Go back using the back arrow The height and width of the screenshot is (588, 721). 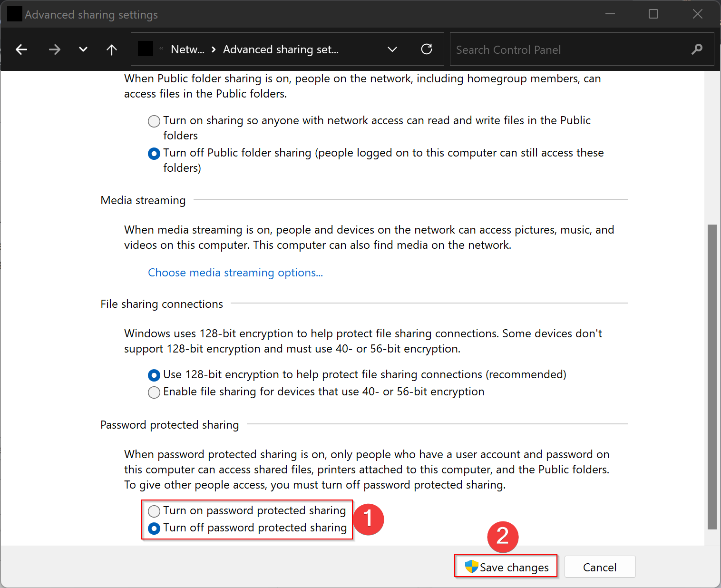pyautogui.click(x=21, y=49)
